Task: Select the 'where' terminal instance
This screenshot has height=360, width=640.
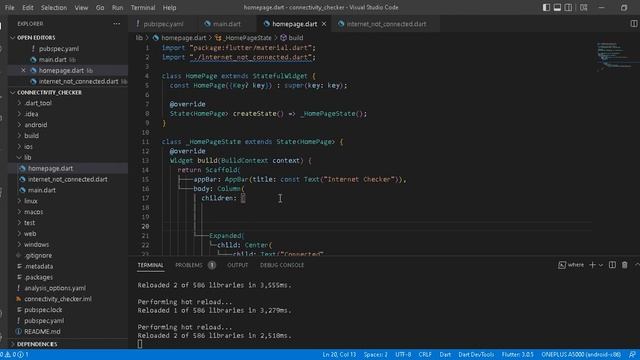Action: pos(571,265)
